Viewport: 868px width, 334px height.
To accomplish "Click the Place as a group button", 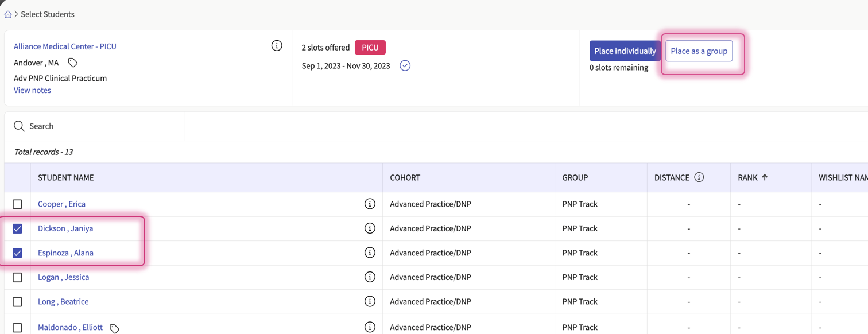I will pyautogui.click(x=699, y=51).
